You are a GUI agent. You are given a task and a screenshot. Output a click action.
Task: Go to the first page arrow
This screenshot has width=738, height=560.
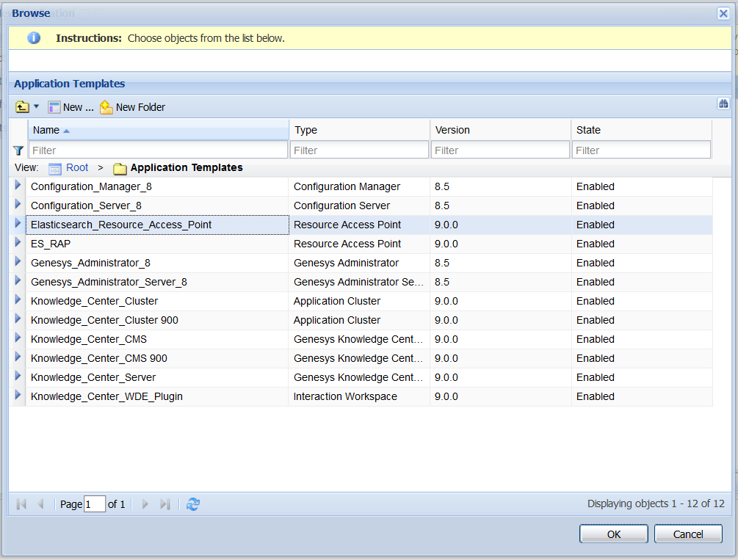pos(21,504)
